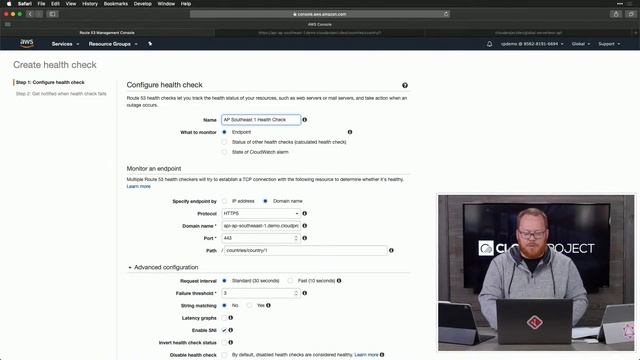Click the Safari forward button

39,14
